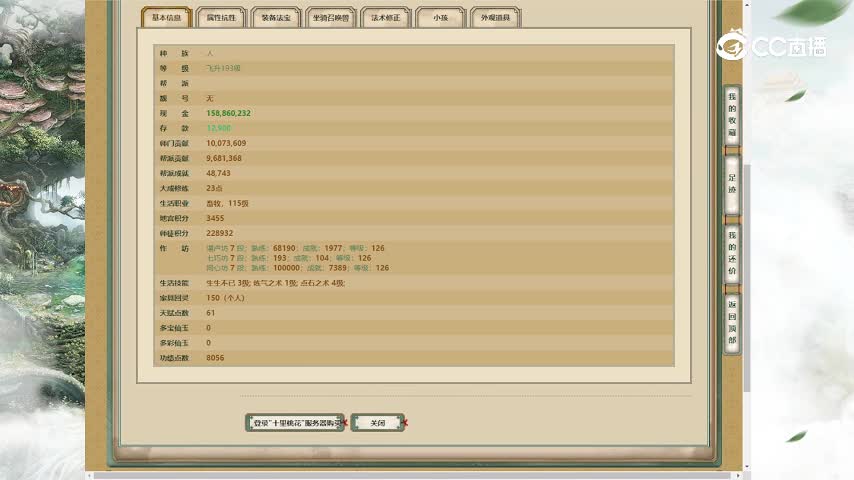Image resolution: width=854 pixels, height=480 pixels.
Task: Open 我的还价 sidebar item
Action: (732, 254)
